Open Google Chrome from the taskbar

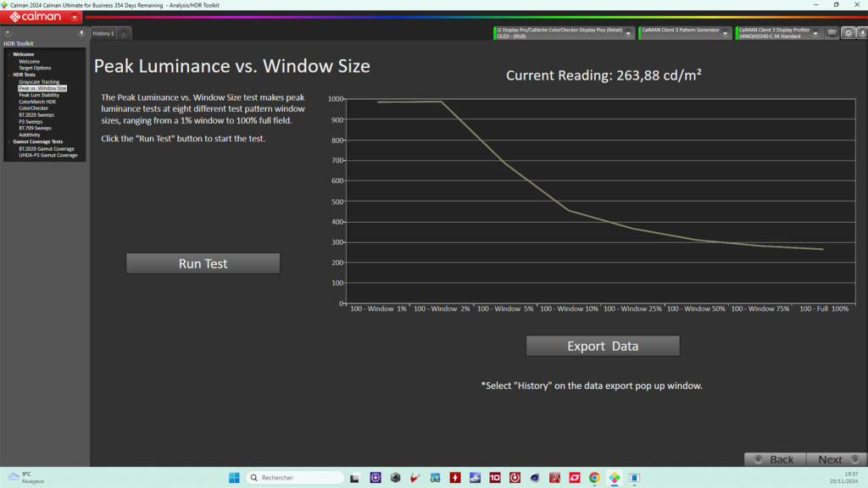coord(594,478)
